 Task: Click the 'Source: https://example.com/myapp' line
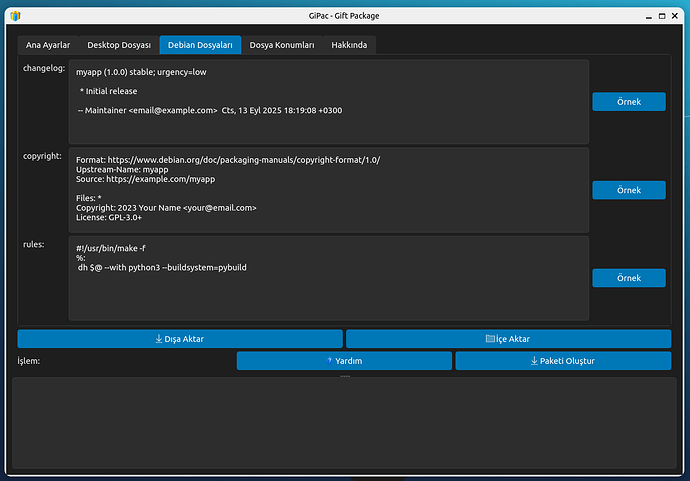(x=145, y=179)
